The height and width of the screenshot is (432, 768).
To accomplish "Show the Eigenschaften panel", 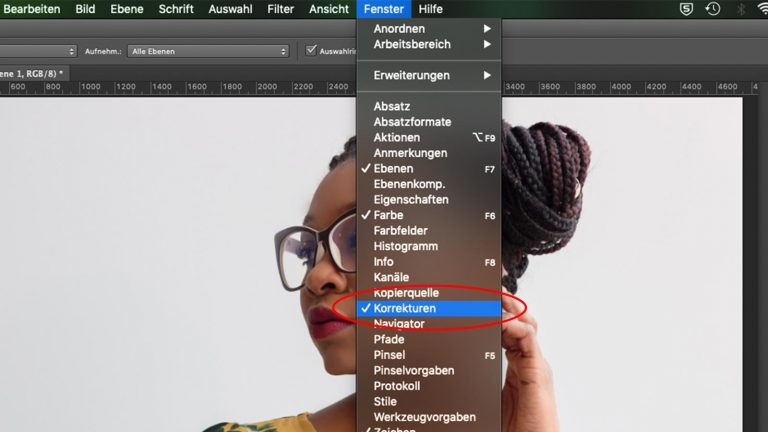I will [429, 200].
